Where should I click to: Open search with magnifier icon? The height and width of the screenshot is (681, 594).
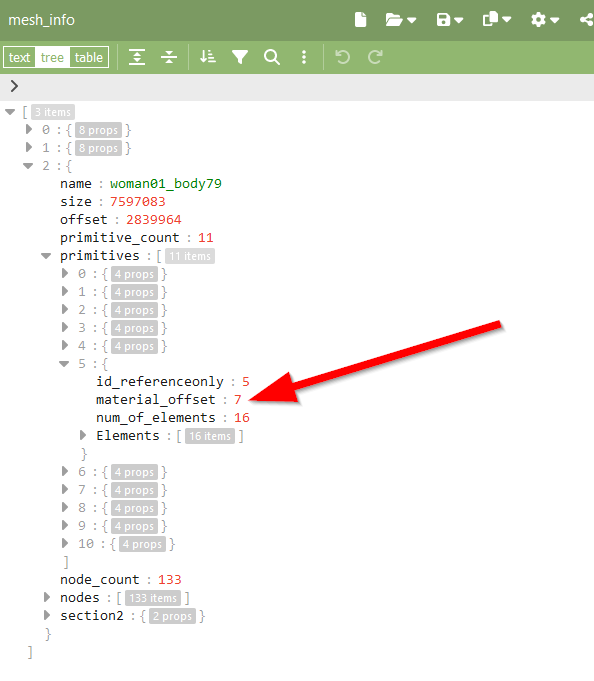pyautogui.click(x=272, y=57)
